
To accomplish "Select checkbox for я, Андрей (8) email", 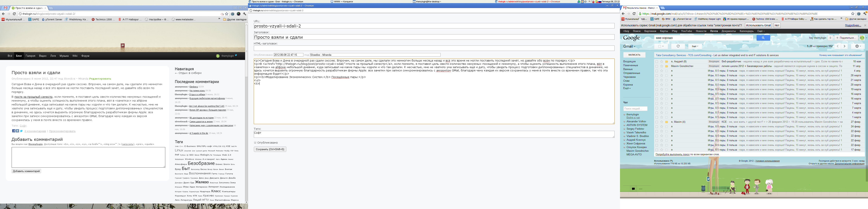I will [x=656, y=62].
